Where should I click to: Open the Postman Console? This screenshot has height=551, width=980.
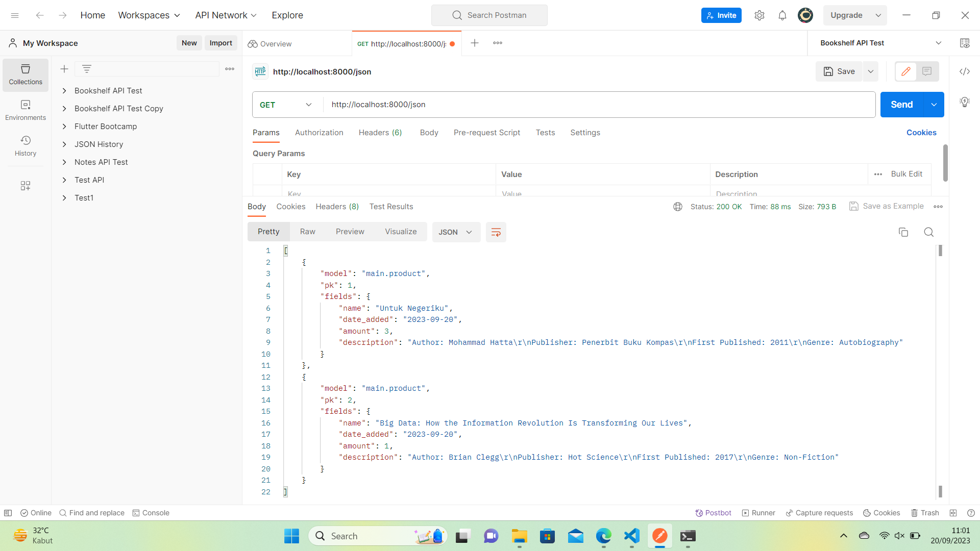click(x=151, y=513)
